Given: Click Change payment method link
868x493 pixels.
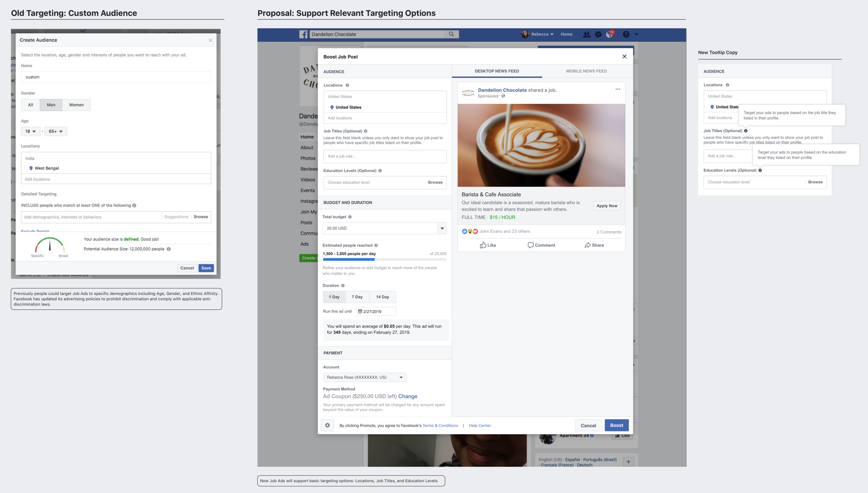Looking at the screenshot, I should point(408,396).
